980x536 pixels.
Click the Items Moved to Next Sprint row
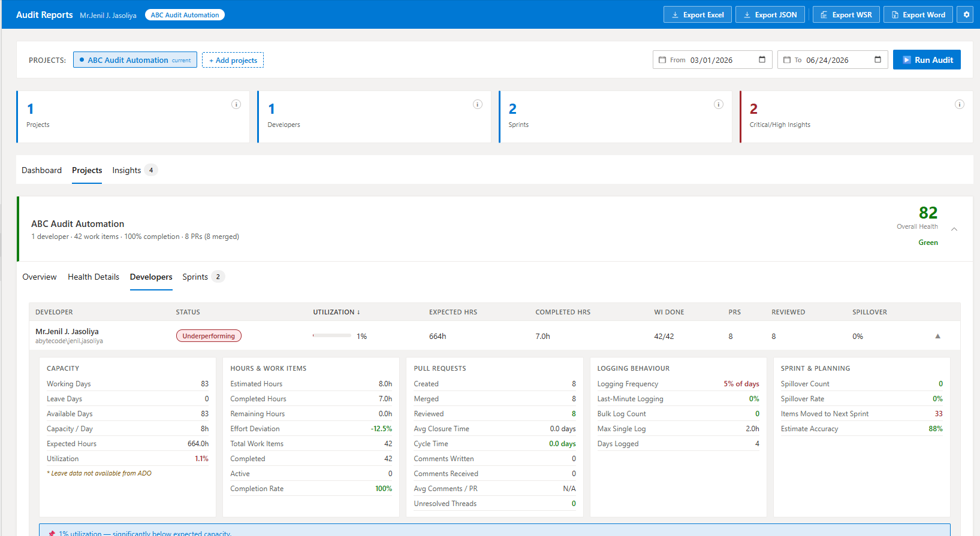[x=861, y=414]
